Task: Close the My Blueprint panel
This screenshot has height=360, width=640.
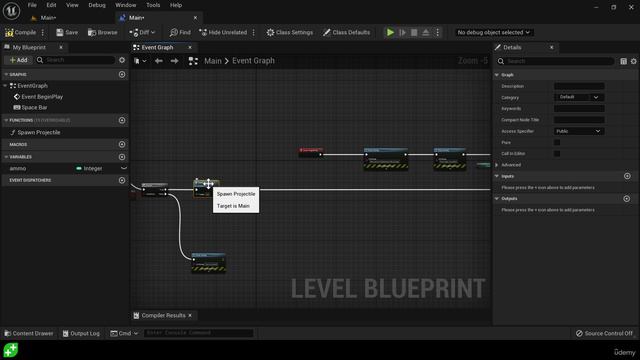Action: (61, 47)
